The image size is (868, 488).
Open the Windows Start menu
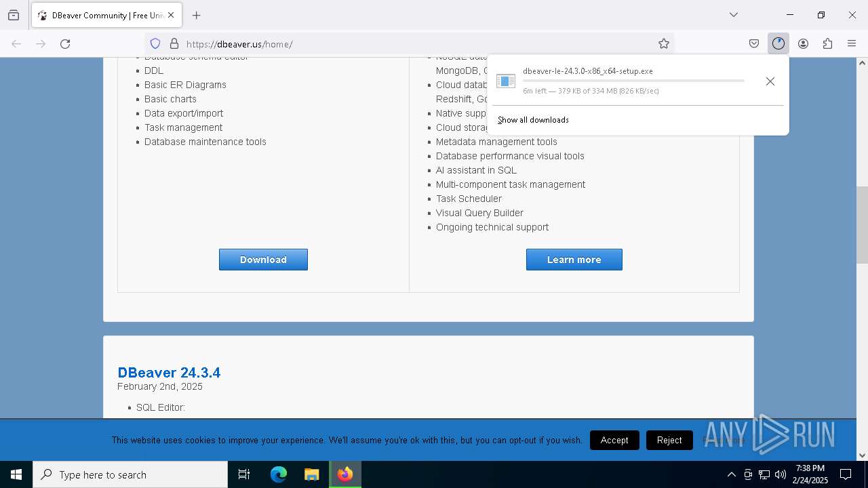pyautogui.click(x=16, y=474)
